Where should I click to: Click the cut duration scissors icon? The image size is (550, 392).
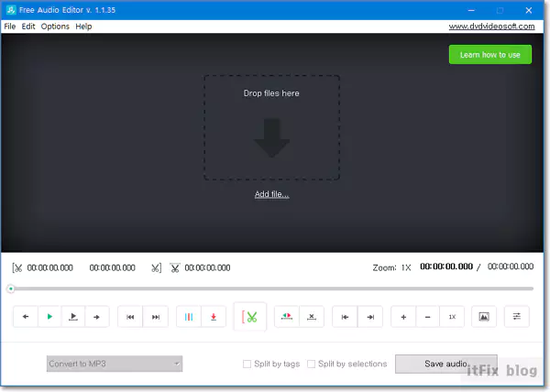click(175, 268)
